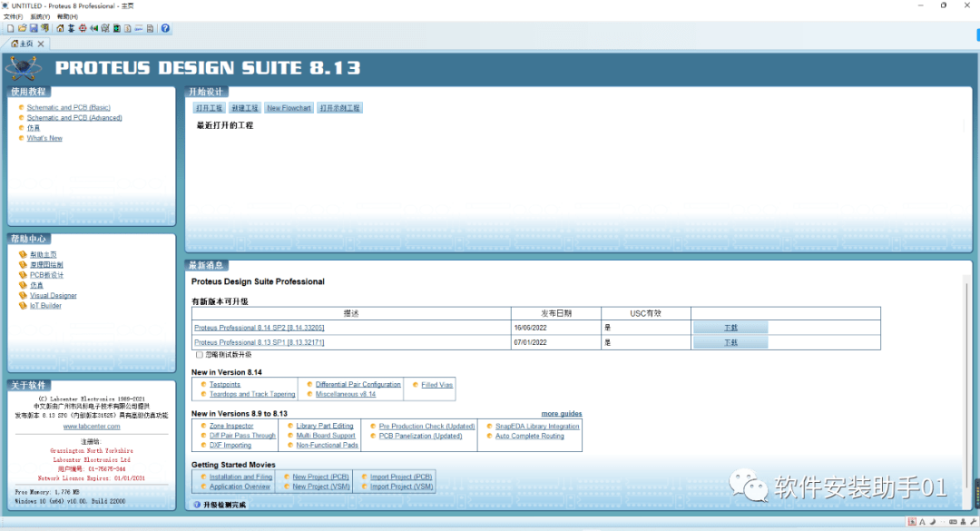Open the 帮助主页 help link
Screen dimensions: 980x531
coord(44,254)
